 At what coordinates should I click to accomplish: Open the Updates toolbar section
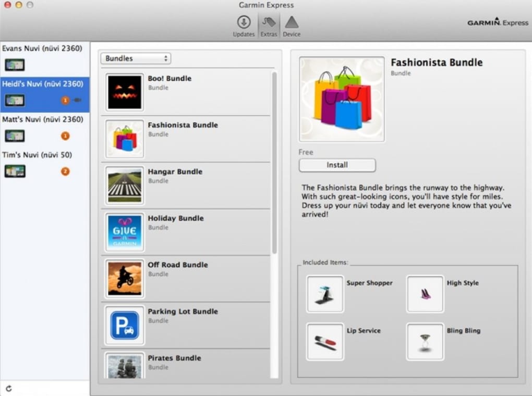(244, 26)
